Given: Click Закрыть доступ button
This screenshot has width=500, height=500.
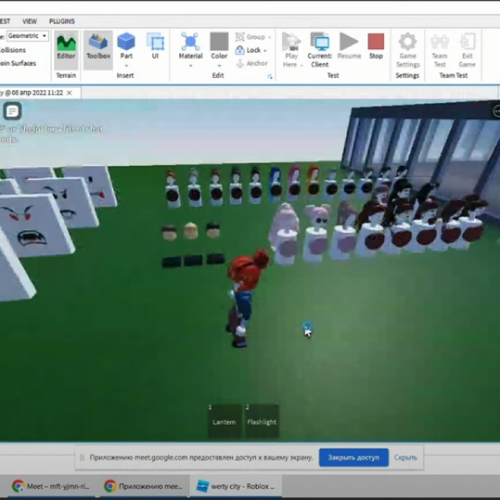Looking at the screenshot, I should (354, 457).
